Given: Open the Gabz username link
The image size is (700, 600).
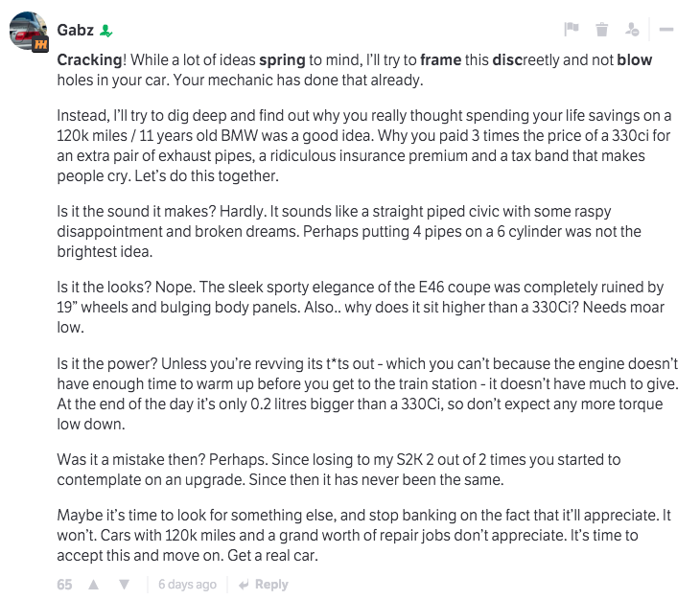Looking at the screenshot, I should coord(76,30).
